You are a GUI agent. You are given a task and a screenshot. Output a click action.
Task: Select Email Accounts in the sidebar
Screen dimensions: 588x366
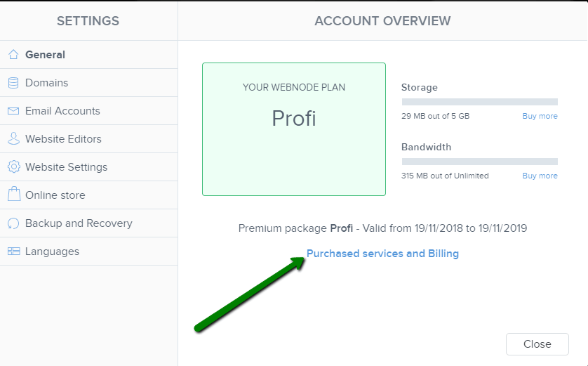[x=89, y=111]
